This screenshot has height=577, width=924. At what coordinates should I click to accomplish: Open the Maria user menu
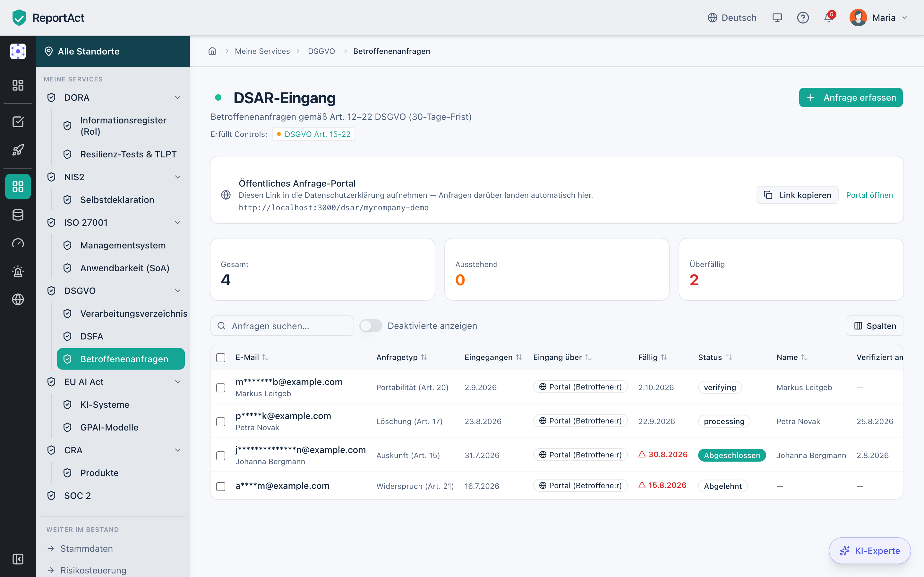[878, 18]
